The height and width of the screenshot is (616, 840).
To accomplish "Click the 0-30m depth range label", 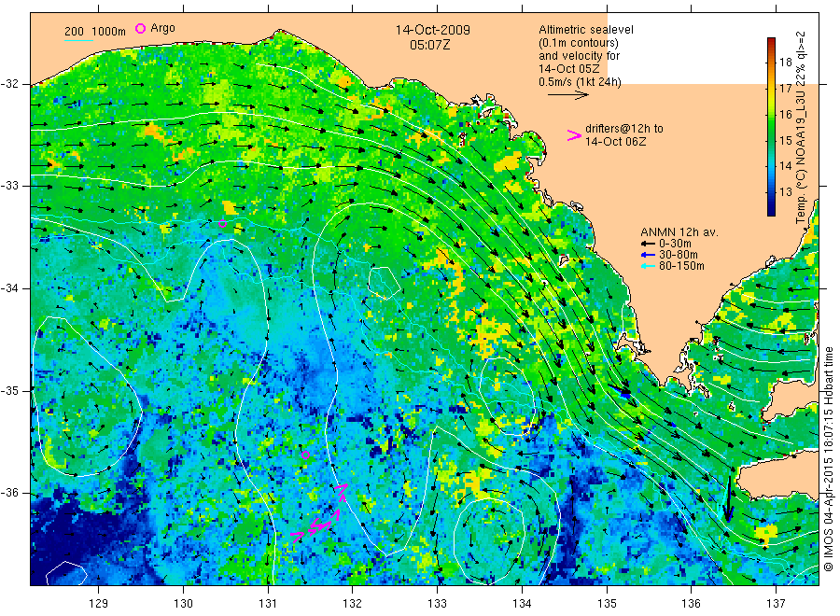I will tap(675, 244).
